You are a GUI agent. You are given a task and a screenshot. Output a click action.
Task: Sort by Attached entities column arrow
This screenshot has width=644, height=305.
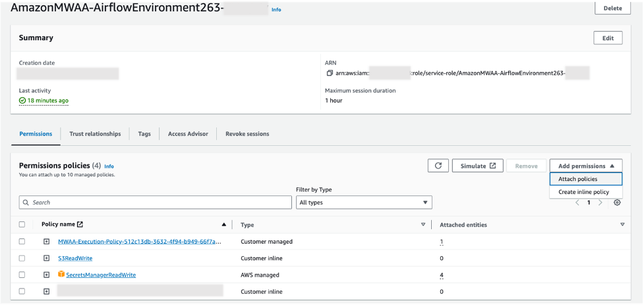pos(622,224)
